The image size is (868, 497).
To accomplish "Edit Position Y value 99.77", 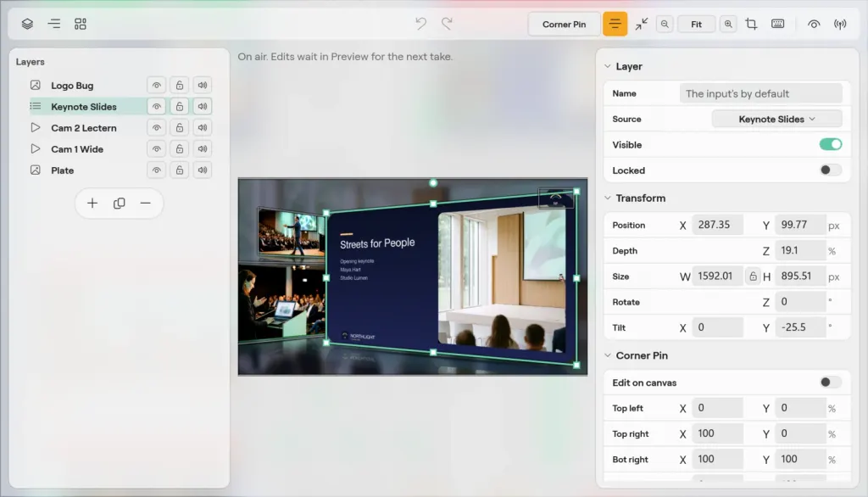I will (800, 225).
